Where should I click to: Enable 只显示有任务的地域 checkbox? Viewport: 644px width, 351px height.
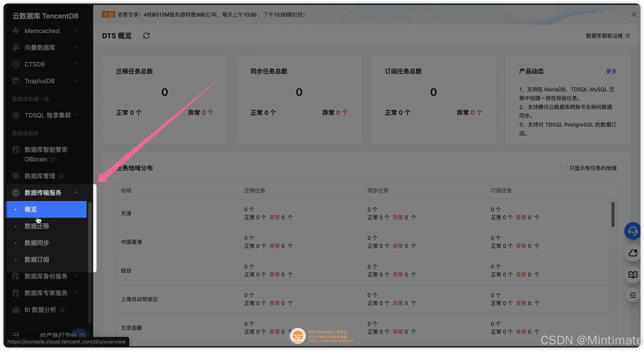coord(564,168)
